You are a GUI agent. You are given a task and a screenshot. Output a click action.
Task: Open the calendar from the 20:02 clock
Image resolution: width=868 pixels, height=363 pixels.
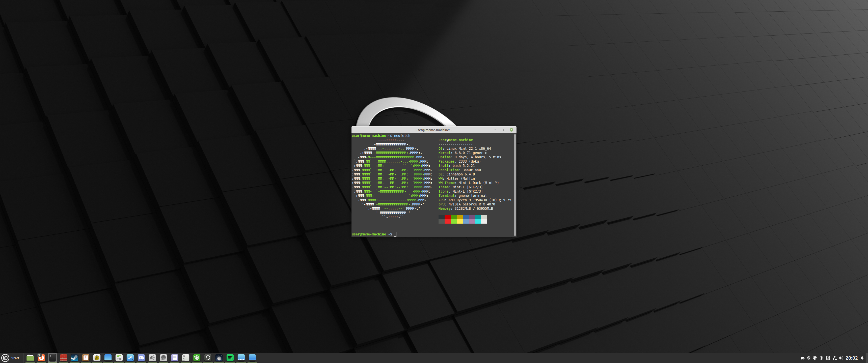pyautogui.click(x=852, y=358)
